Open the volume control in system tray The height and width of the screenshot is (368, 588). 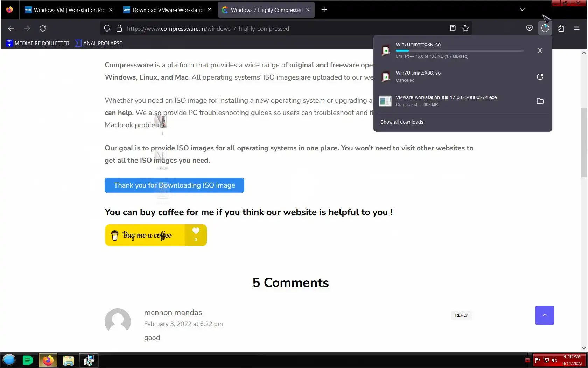tap(555, 360)
